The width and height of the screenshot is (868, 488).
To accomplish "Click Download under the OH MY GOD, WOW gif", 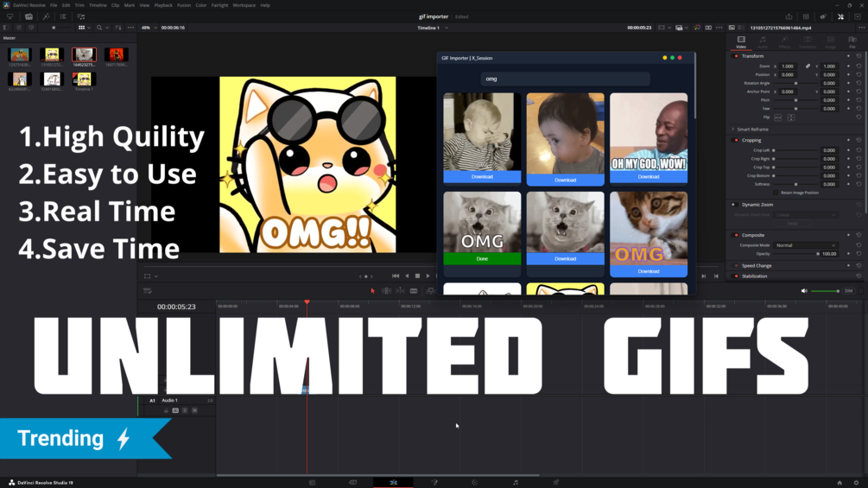I will click(649, 177).
